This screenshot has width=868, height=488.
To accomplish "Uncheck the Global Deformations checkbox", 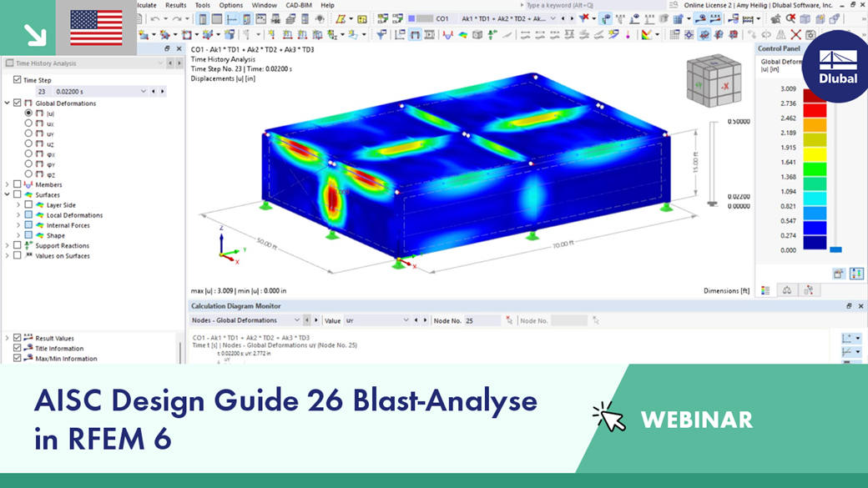I will 18,103.
